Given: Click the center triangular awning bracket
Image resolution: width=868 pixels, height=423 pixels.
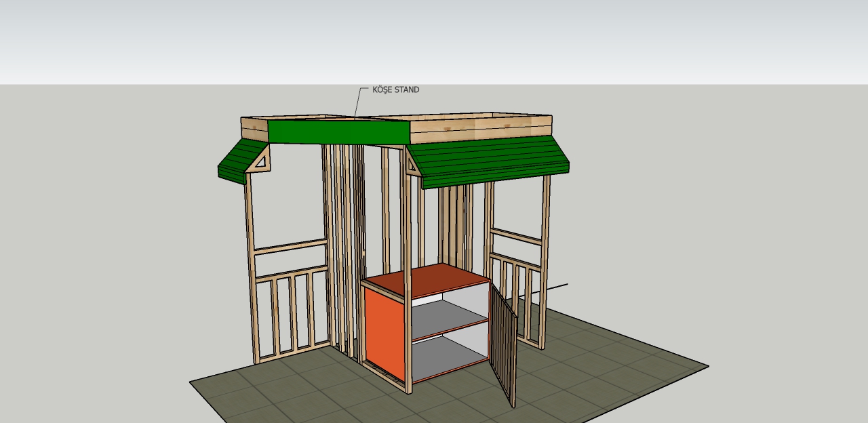Looking at the screenshot, I should pyautogui.click(x=411, y=163).
